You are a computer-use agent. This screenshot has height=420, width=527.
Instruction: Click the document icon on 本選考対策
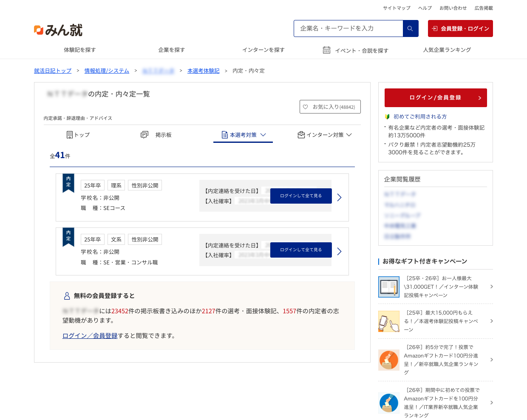(225, 135)
